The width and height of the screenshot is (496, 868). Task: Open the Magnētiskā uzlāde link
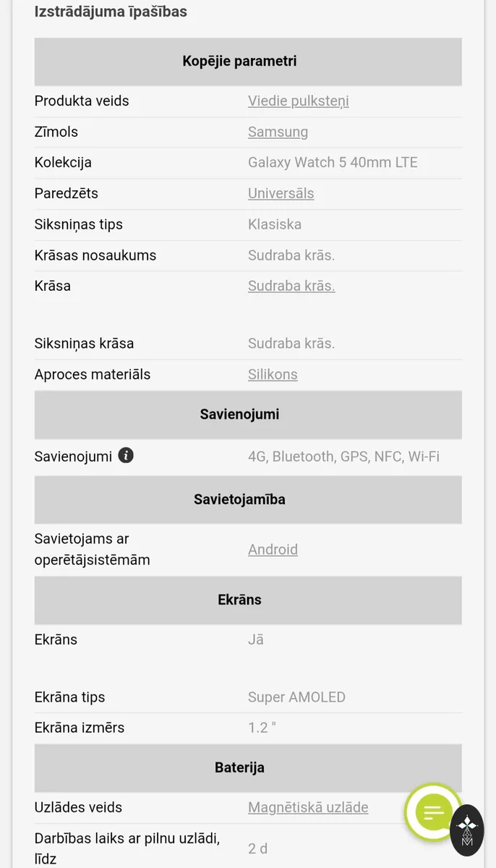point(308,807)
